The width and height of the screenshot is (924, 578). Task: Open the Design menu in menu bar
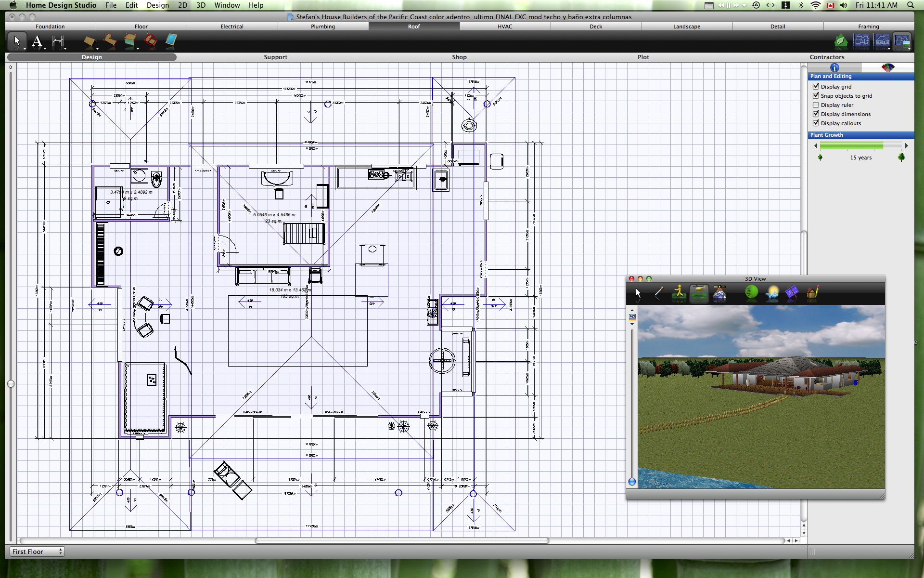pyautogui.click(x=157, y=5)
